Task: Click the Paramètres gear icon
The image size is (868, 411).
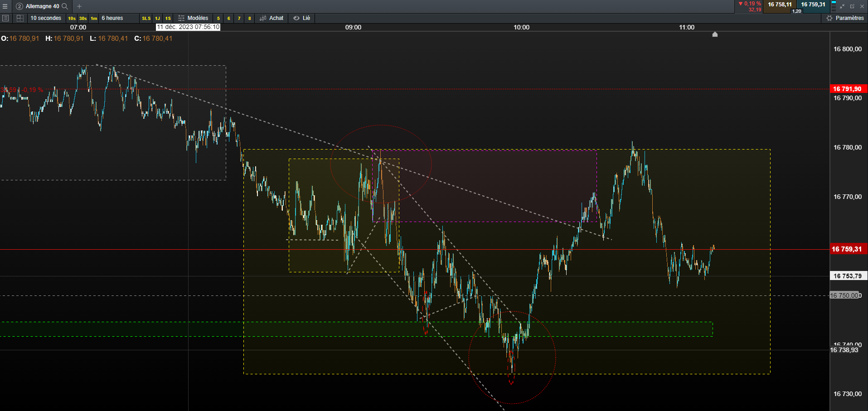Action: 829,18
